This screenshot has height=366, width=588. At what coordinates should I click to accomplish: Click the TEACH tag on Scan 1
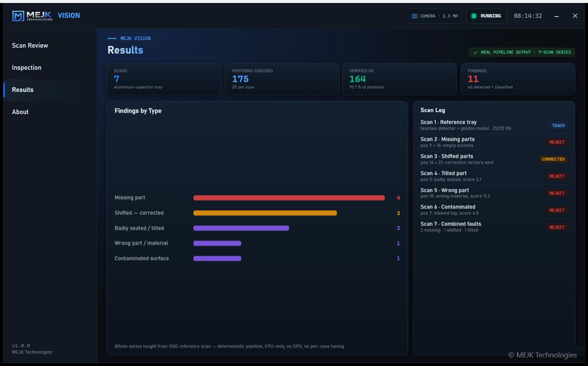coord(558,126)
